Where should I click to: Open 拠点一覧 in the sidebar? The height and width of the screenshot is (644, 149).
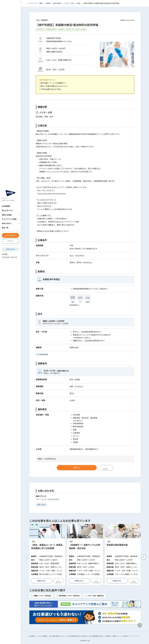(x=5, y=228)
